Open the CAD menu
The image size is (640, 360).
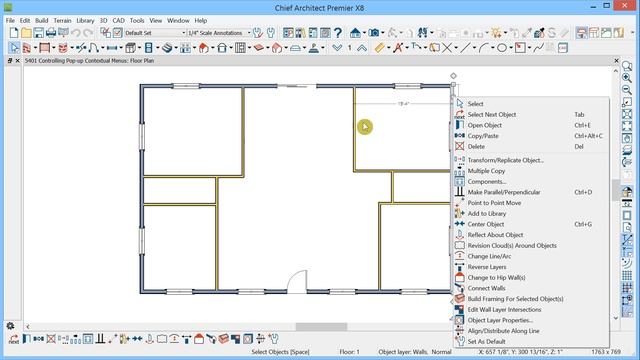click(118, 20)
